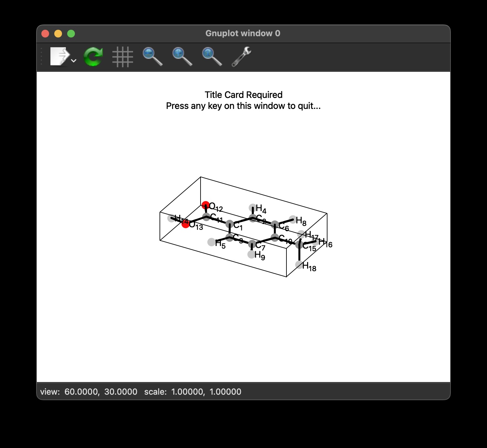
Task: Click the view angle status bar text
Action: click(88, 392)
